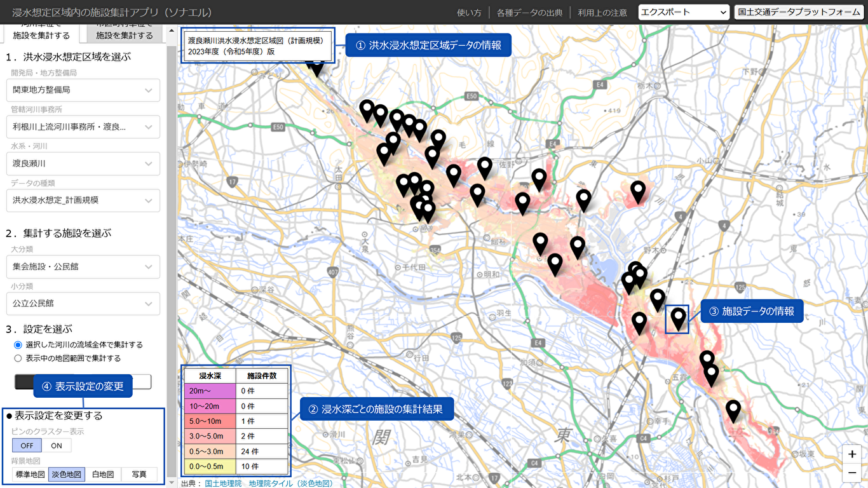Image resolution: width=868 pixels, height=488 pixels.
Task: Switch background map to 淡色地図
Action: coord(67,474)
